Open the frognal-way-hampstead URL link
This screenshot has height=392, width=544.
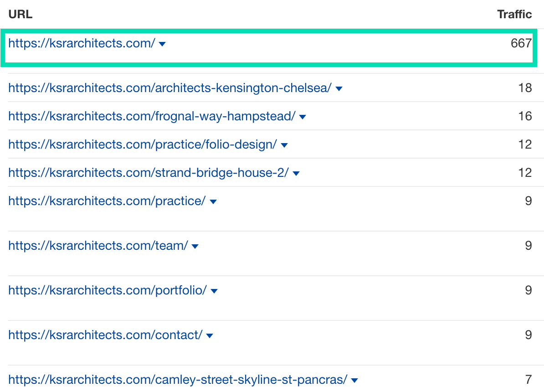[x=152, y=116]
